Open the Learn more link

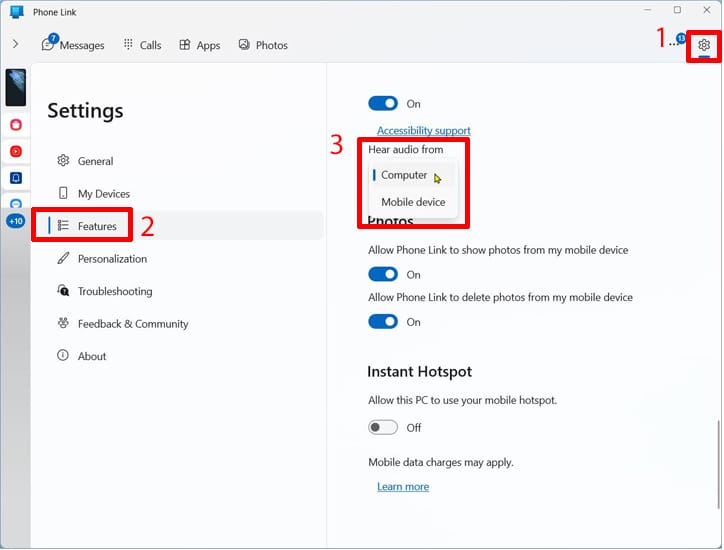[x=403, y=487]
